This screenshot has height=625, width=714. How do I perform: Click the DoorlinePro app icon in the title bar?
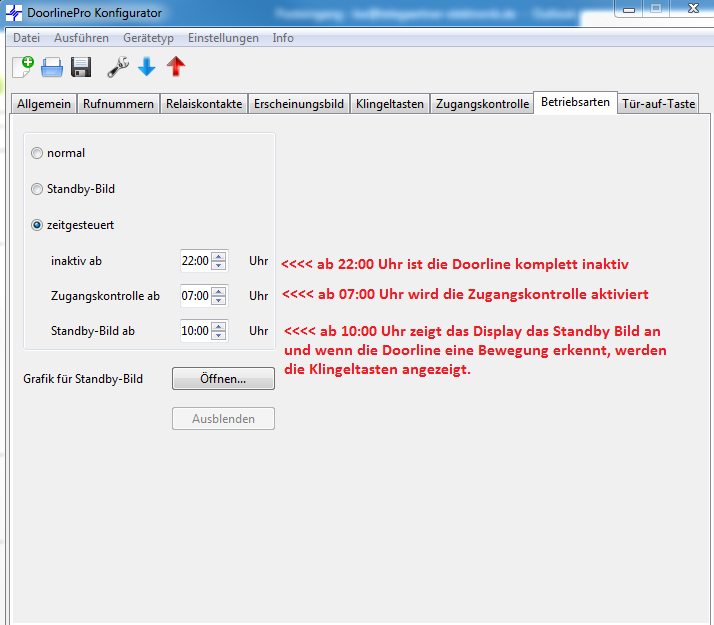[x=14, y=13]
